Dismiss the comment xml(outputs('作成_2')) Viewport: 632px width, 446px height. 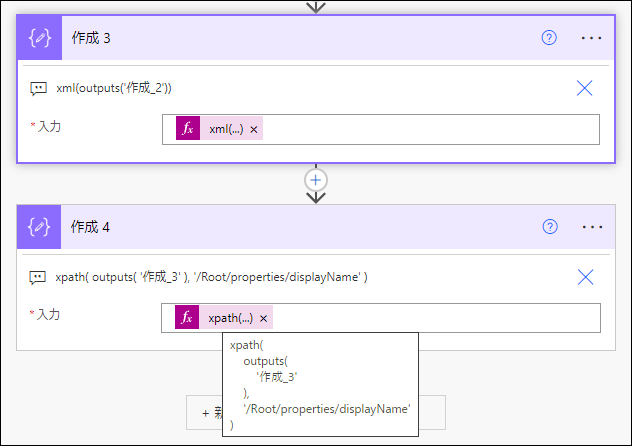point(584,88)
